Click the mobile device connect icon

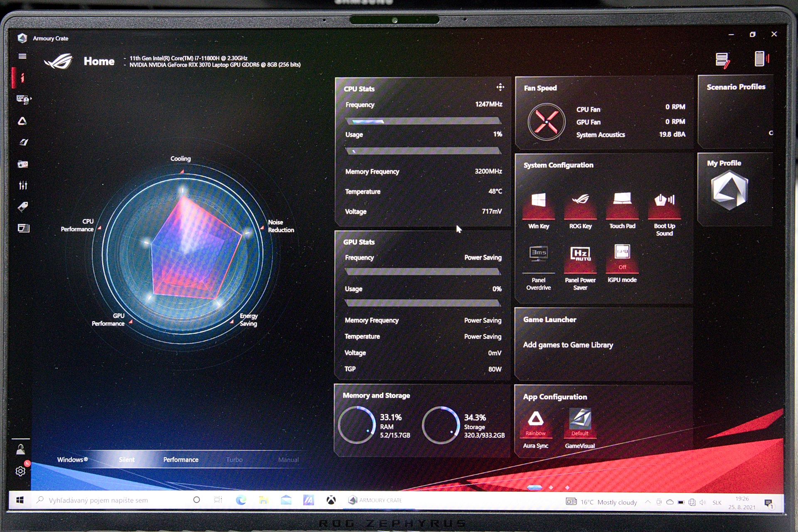760,59
